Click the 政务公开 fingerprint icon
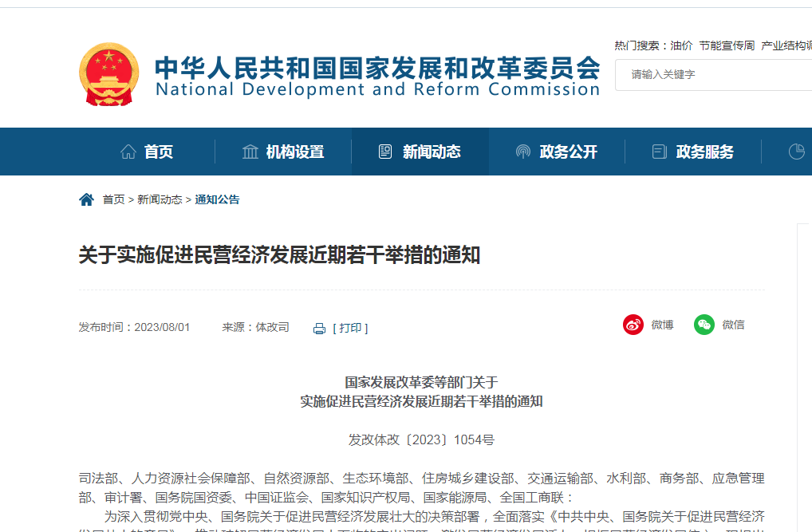Image resolution: width=812 pixels, height=532 pixels. tap(523, 152)
